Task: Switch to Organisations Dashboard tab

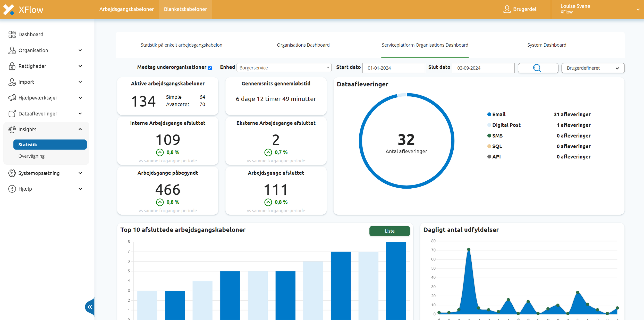Action: click(303, 45)
